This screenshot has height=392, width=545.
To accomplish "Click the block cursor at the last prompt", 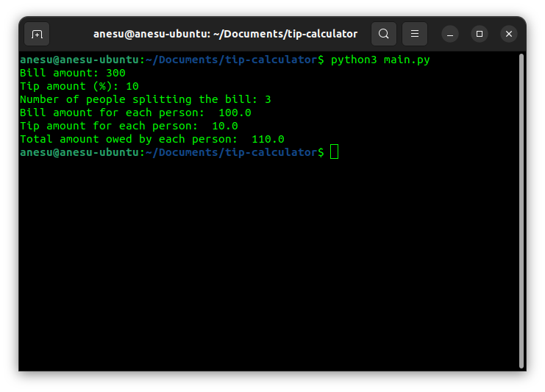I will click(335, 152).
